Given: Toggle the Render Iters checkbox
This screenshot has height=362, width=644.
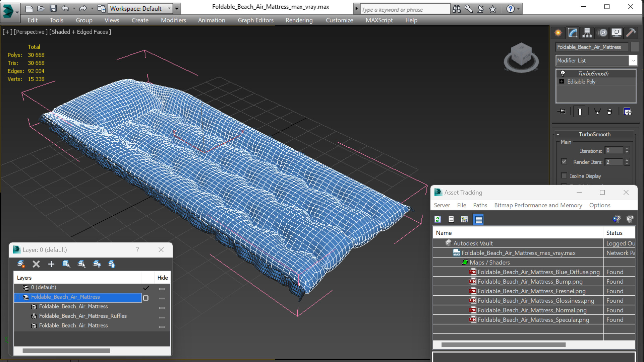Looking at the screenshot, I should [x=564, y=162].
